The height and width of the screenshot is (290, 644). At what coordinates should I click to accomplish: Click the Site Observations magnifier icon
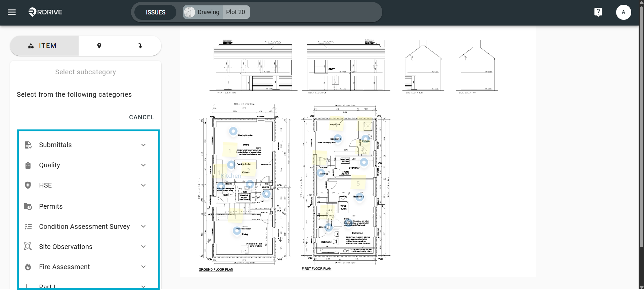(x=28, y=247)
